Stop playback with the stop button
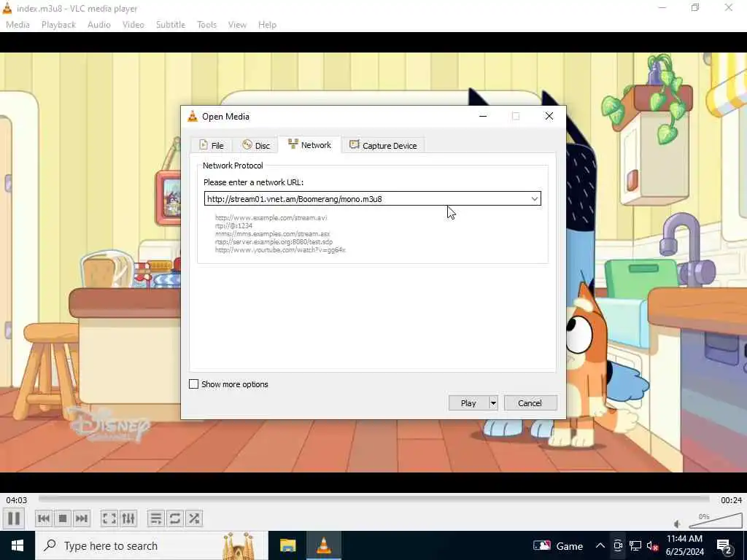Image resolution: width=747 pixels, height=560 pixels. (63, 518)
